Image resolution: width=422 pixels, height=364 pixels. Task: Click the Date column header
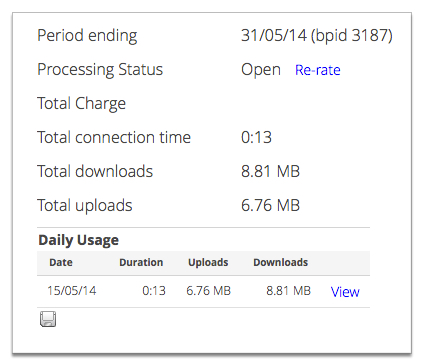(61, 262)
